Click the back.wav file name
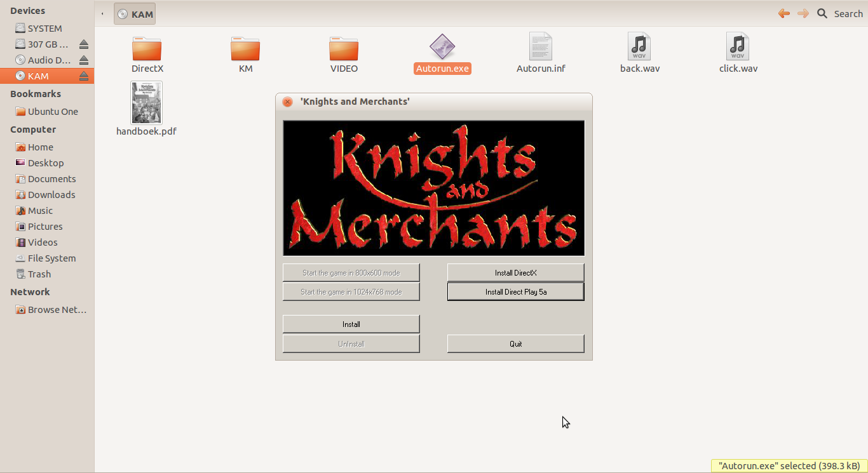868x473 pixels. [640, 69]
